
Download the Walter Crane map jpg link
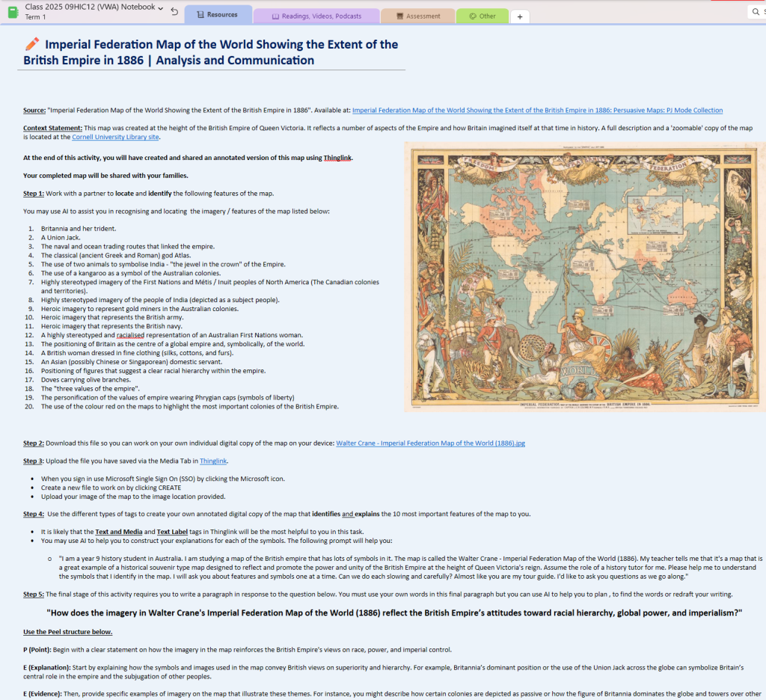[x=430, y=443]
